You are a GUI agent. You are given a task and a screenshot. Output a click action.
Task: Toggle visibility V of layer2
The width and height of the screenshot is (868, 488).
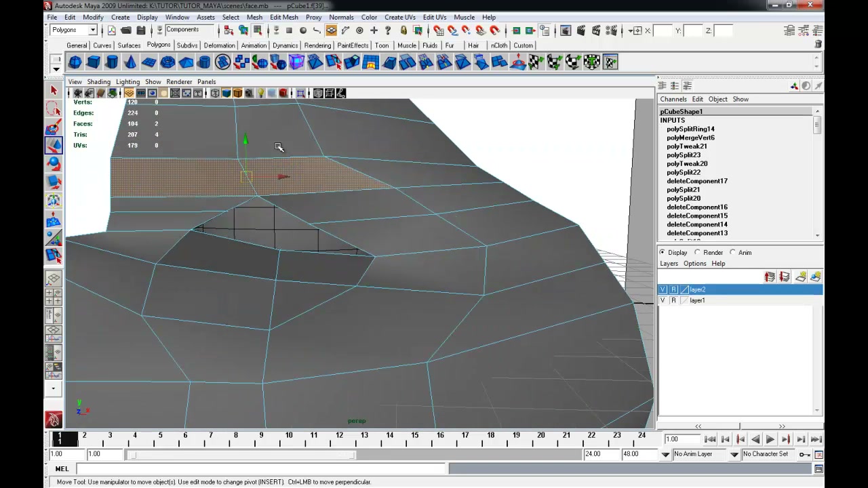[663, 289]
